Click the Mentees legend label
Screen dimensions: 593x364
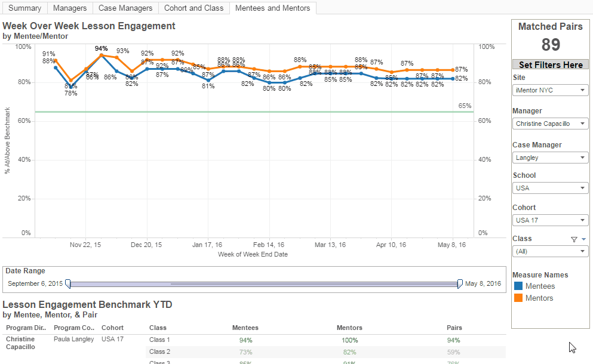point(540,286)
